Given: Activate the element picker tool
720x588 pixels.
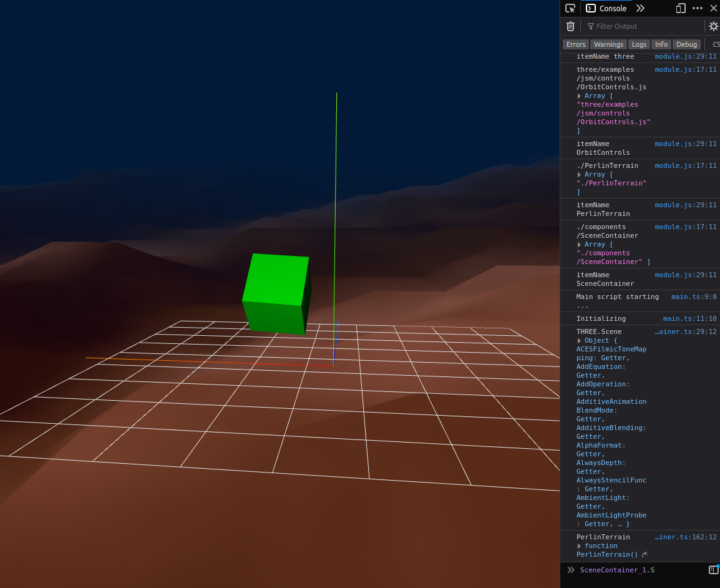Looking at the screenshot, I should (x=570, y=8).
